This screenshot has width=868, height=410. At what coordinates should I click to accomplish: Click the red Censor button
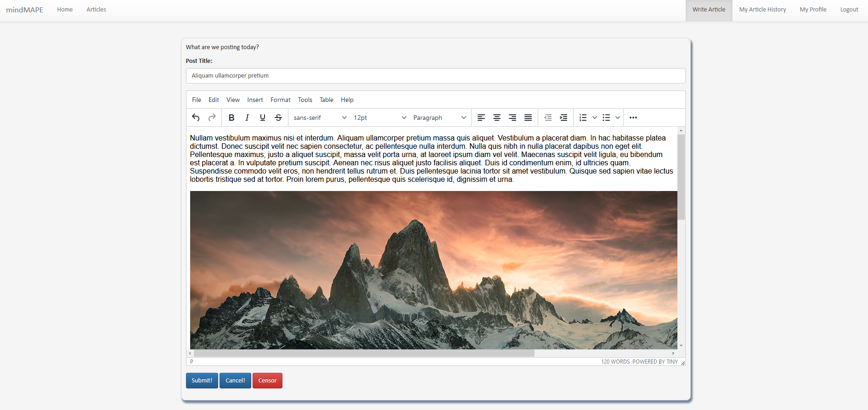pyautogui.click(x=267, y=381)
